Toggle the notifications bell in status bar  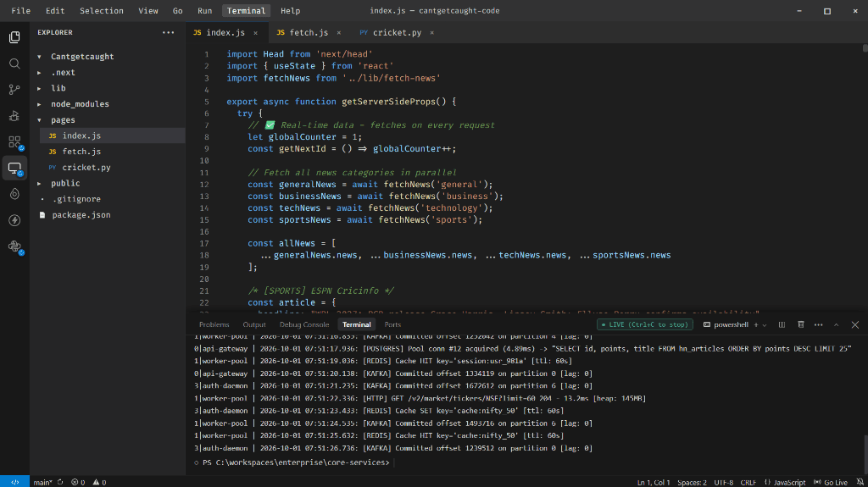(860, 482)
